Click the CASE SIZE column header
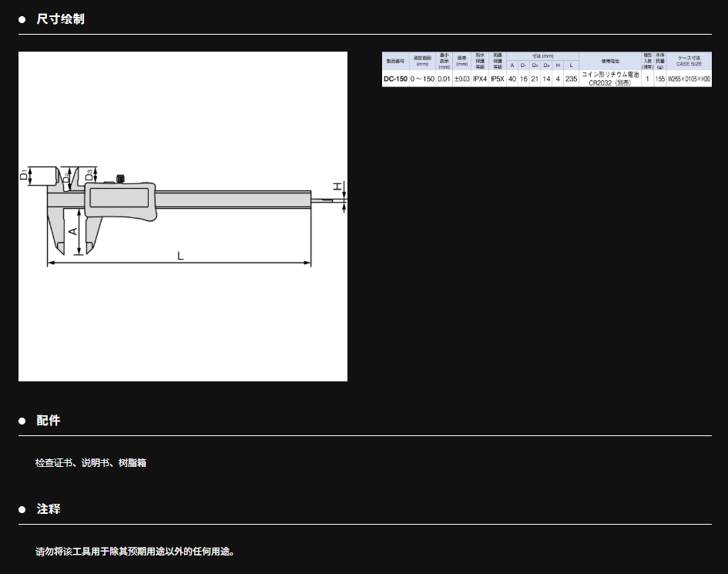This screenshot has width=728, height=574. coord(688,60)
